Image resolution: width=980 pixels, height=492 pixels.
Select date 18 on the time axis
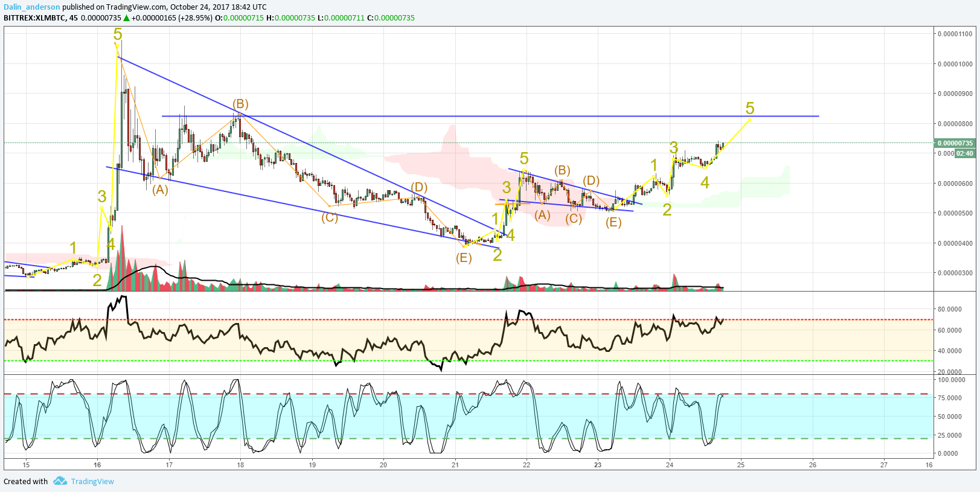pyautogui.click(x=240, y=465)
